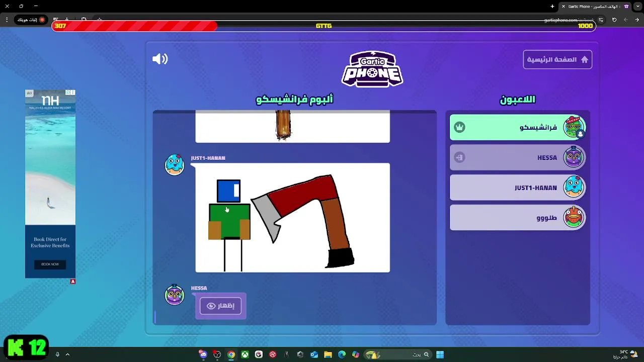Click the Gartic Phone logo
644x362 pixels.
point(372,69)
